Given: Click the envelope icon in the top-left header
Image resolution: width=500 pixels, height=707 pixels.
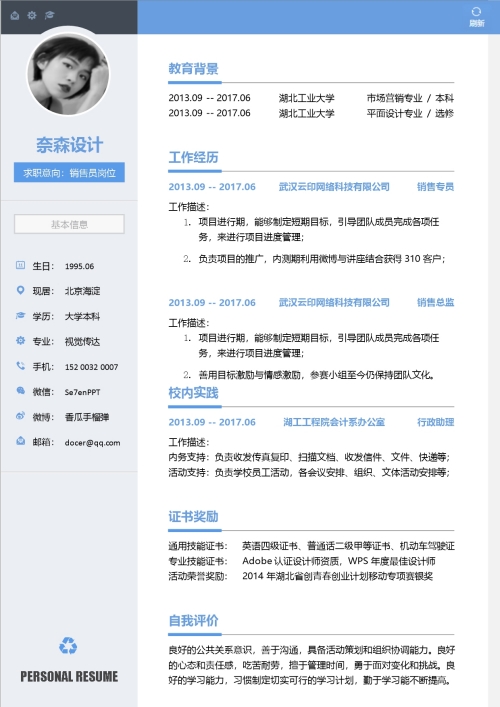Looking at the screenshot, I should point(15,16).
